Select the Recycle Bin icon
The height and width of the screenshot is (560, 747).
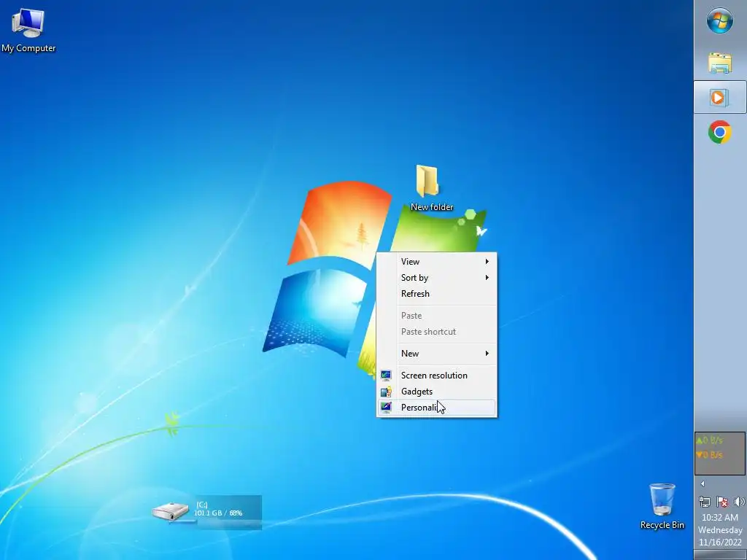[662, 499]
